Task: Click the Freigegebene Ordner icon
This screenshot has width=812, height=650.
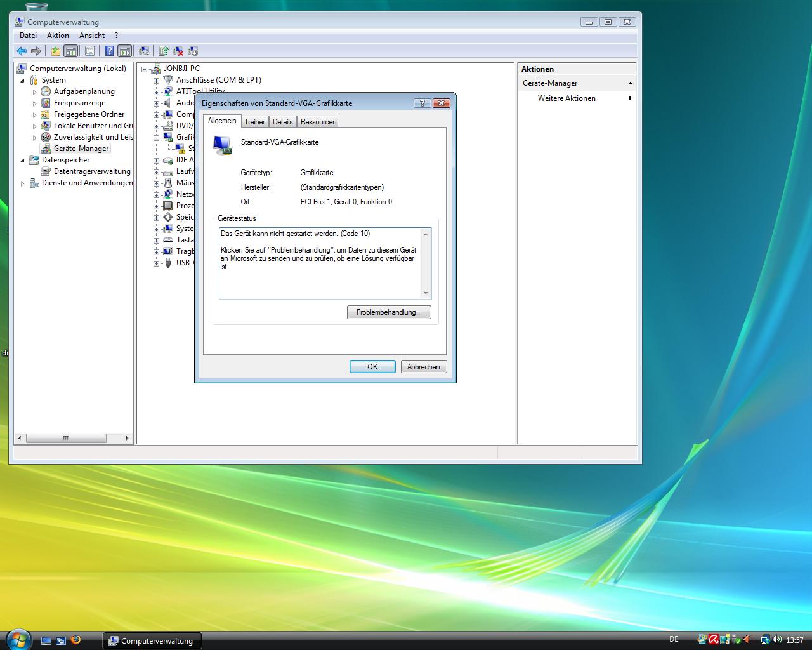Action: (x=46, y=114)
